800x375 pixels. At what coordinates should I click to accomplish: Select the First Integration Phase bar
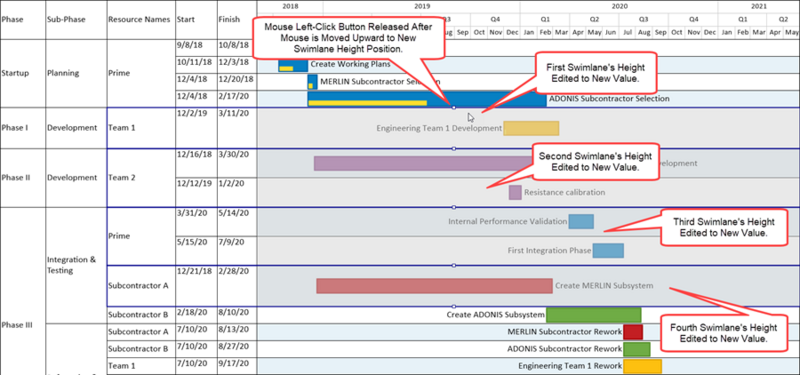(x=608, y=251)
